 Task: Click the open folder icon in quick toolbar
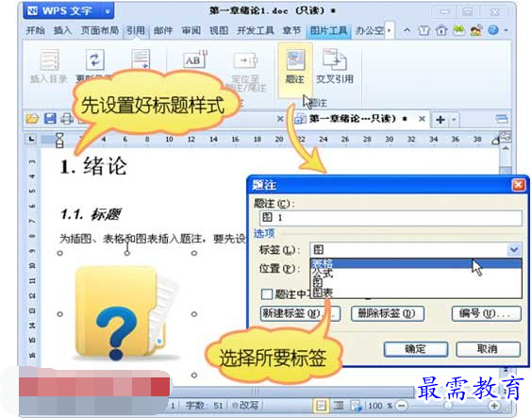click(x=32, y=119)
